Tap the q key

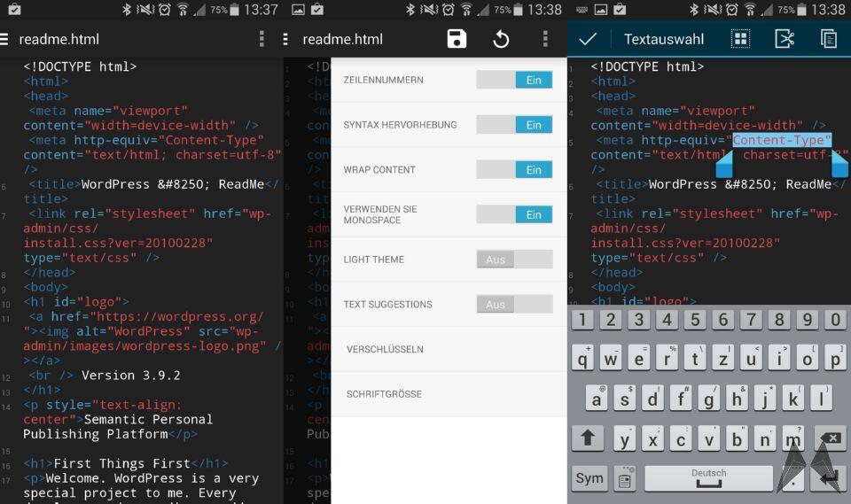582,358
